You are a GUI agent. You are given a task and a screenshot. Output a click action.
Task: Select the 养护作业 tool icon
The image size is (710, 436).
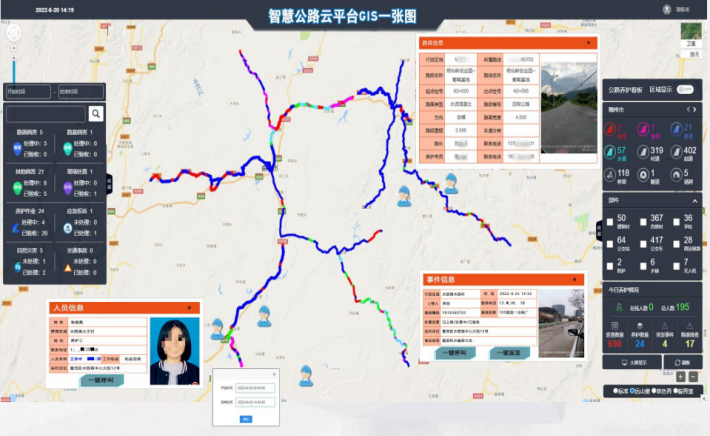tap(16, 228)
